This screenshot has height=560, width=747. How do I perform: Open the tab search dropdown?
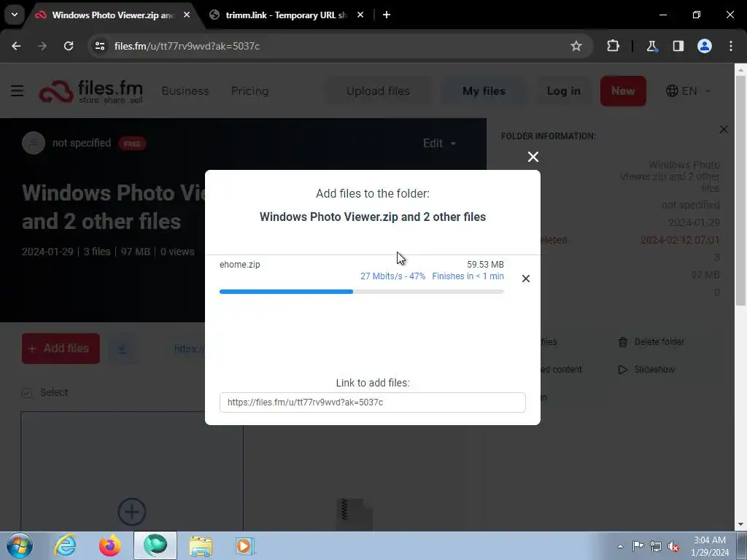click(x=15, y=15)
